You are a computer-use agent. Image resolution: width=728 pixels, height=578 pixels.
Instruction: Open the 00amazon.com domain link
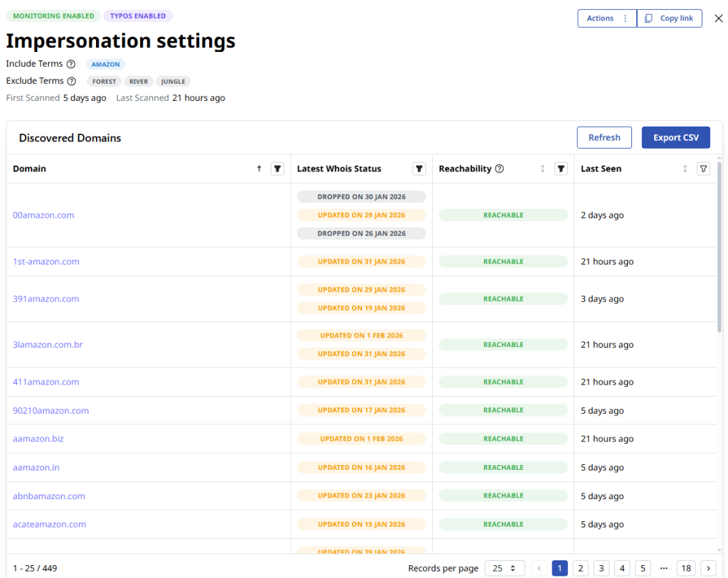tap(43, 215)
